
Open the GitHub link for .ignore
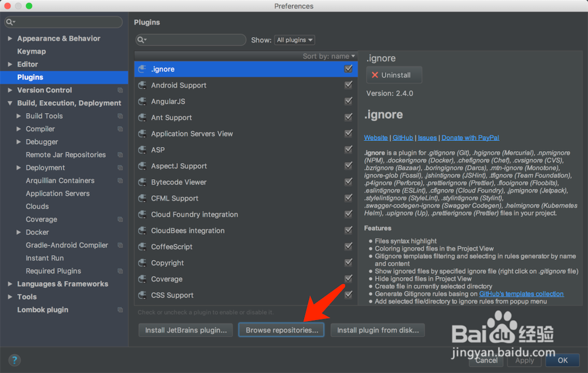[x=403, y=138]
